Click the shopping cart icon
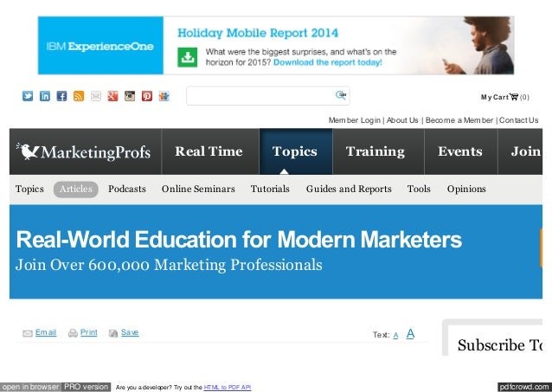The height and width of the screenshot is (392, 552). pos(514,97)
